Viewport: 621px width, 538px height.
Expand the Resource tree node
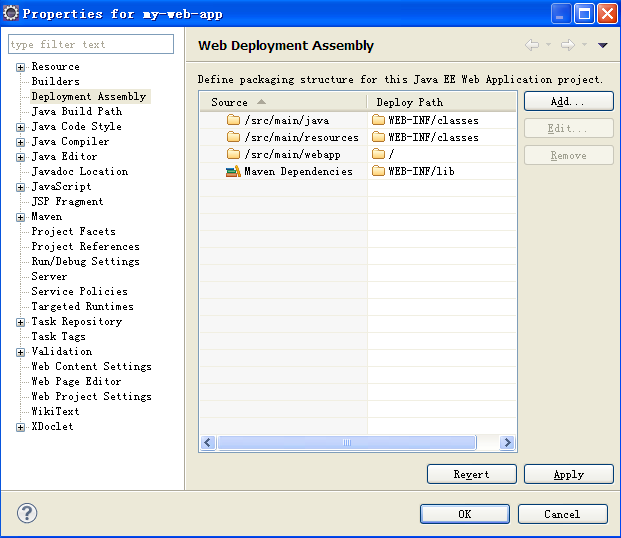pos(20,67)
